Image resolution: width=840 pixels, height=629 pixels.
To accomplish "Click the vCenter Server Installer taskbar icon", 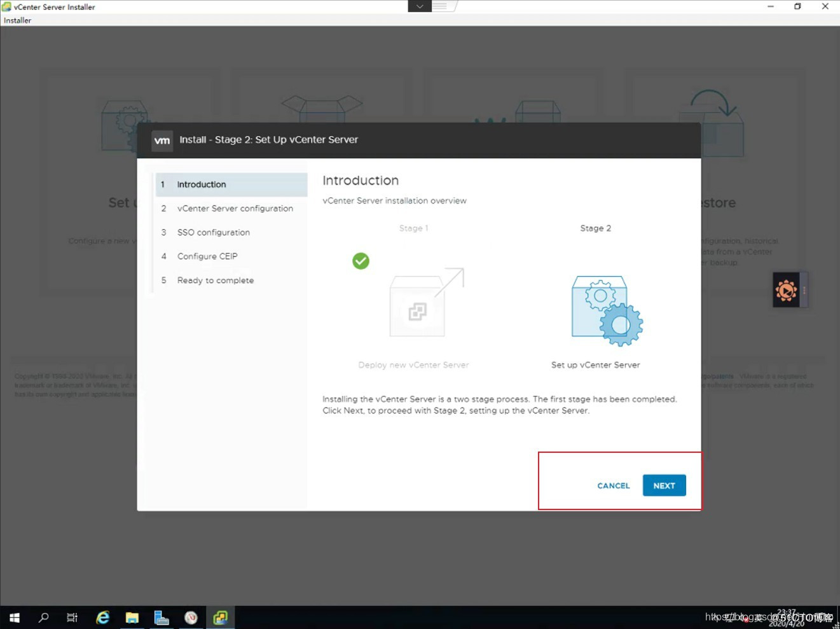I will coord(221,618).
